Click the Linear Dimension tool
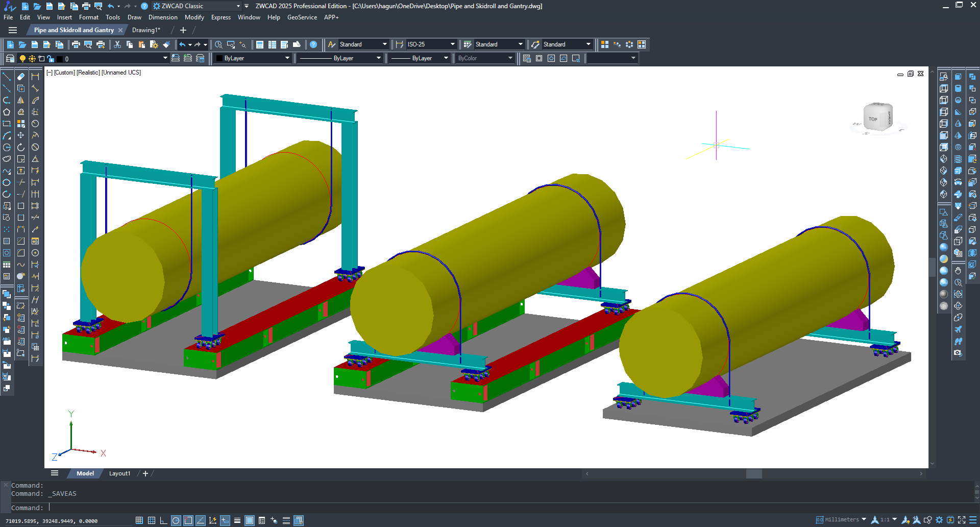The image size is (980, 527). tap(35, 77)
